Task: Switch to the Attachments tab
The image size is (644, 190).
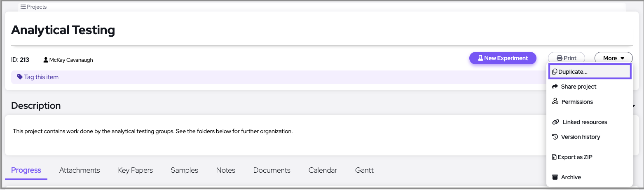Action: (x=80, y=170)
